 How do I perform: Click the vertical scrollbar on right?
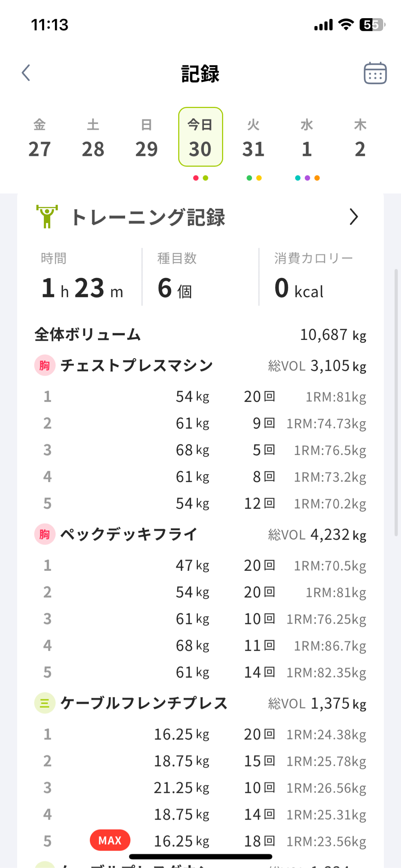coord(396,403)
